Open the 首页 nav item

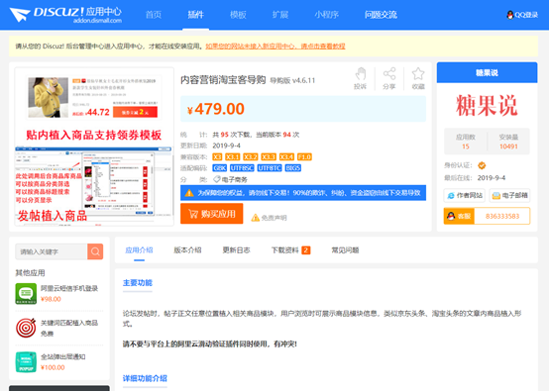(x=154, y=15)
